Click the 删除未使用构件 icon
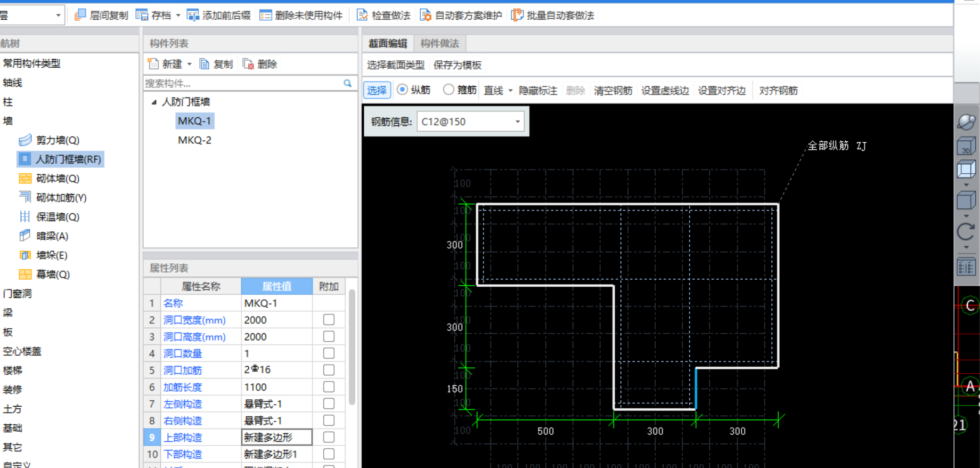The width and height of the screenshot is (980, 468). point(265,15)
